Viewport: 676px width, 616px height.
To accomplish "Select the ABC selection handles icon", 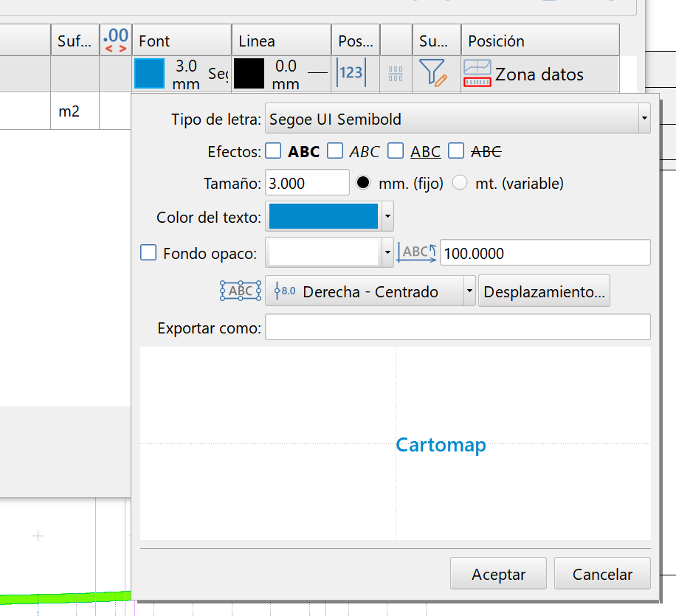I will click(x=241, y=290).
